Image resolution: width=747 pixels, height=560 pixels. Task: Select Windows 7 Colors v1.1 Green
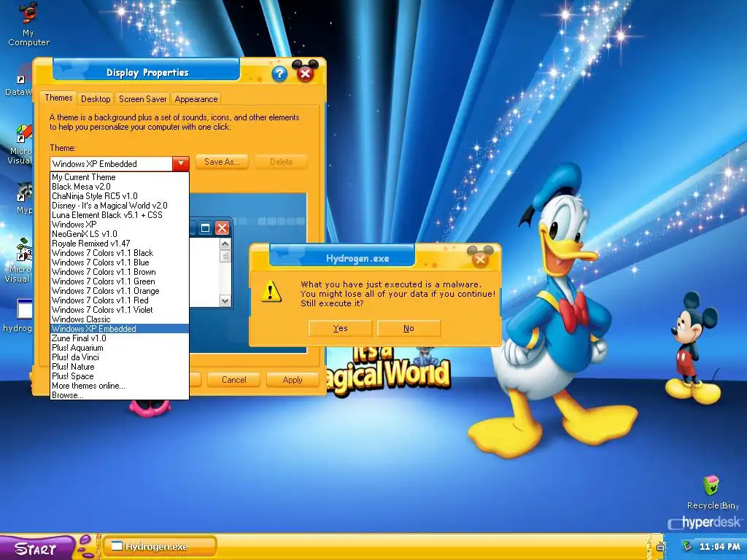pos(120,281)
